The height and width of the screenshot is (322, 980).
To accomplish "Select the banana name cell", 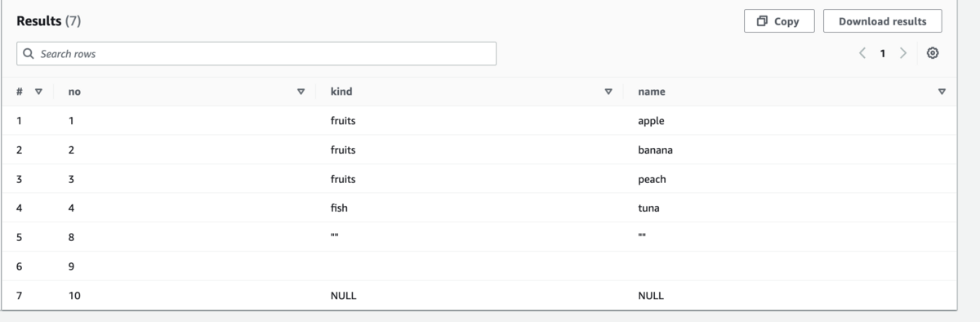I will pos(655,150).
